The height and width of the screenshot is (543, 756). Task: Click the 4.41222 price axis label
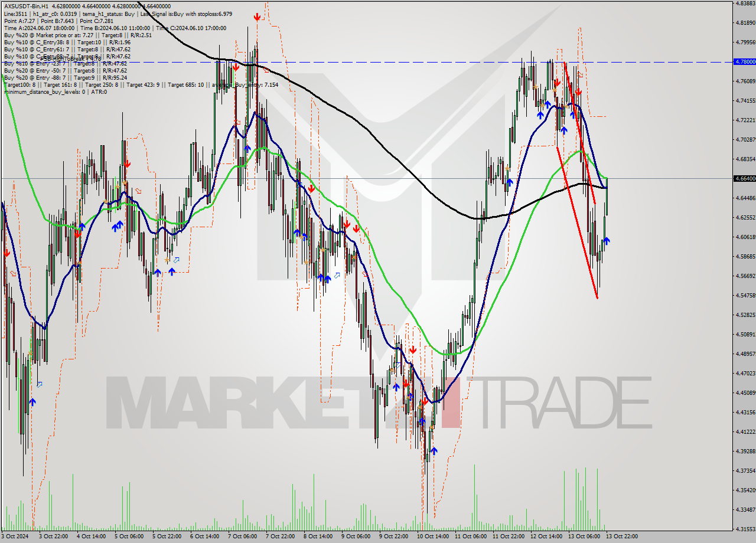pos(745,431)
